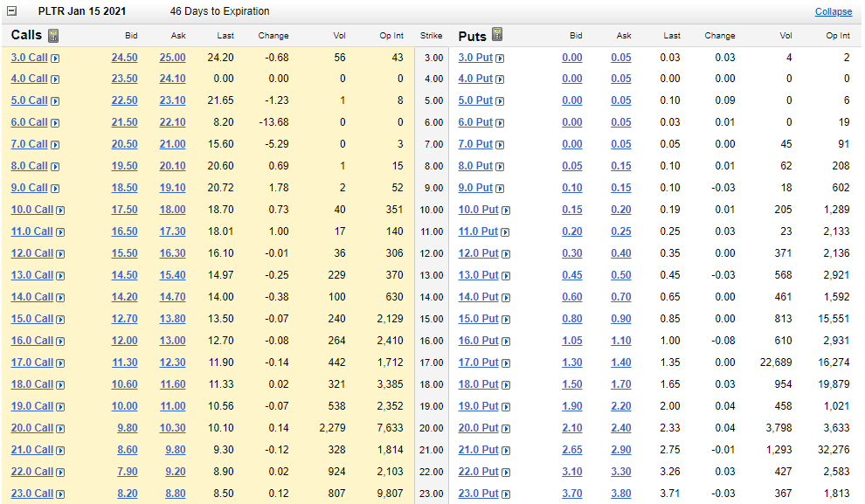Open the 13.0 Put arrow menu icon
The image size is (865, 504).
pos(506,276)
